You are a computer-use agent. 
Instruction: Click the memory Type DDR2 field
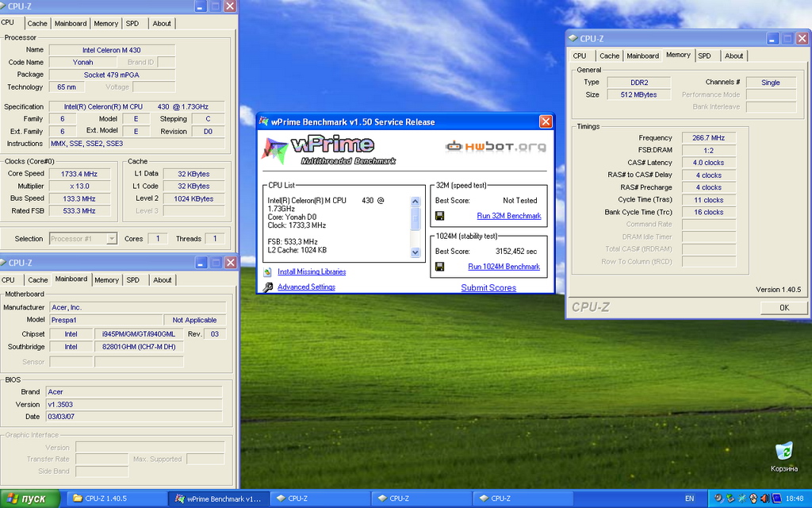point(639,83)
